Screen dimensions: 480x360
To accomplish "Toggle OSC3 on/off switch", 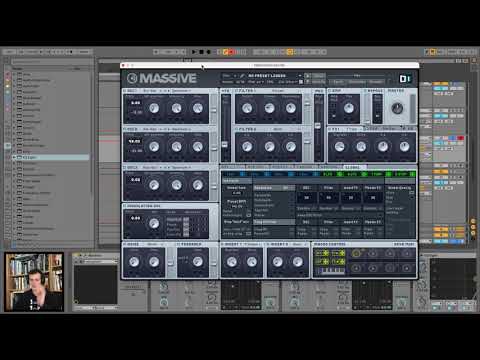I will [x=125, y=167].
